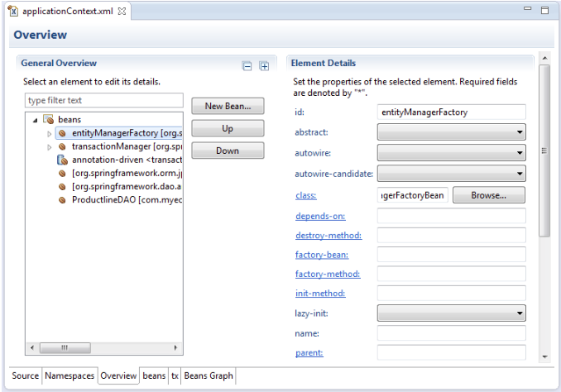Expand the transactionManager tree node
The height and width of the screenshot is (392, 561).
pyautogui.click(x=50, y=147)
